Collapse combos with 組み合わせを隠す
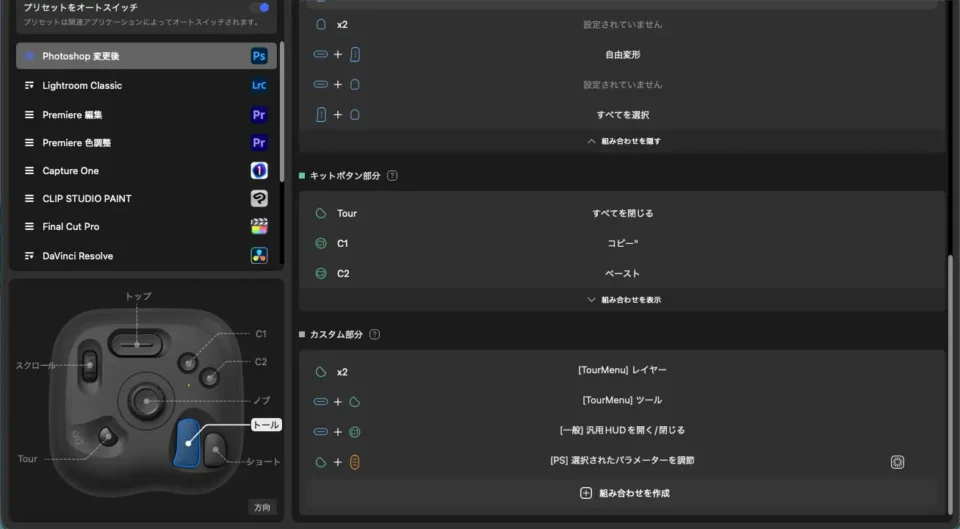Image resolution: width=960 pixels, height=529 pixels. (623, 141)
